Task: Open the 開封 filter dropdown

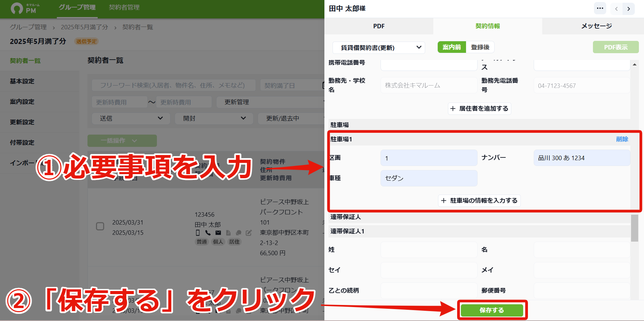Action: [x=214, y=118]
